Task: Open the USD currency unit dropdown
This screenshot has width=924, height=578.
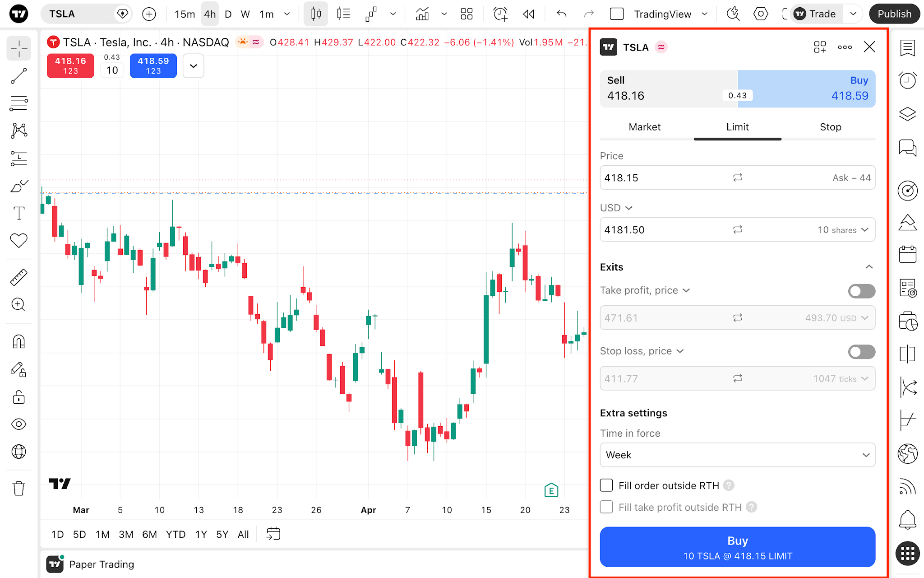Action: point(616,208)
